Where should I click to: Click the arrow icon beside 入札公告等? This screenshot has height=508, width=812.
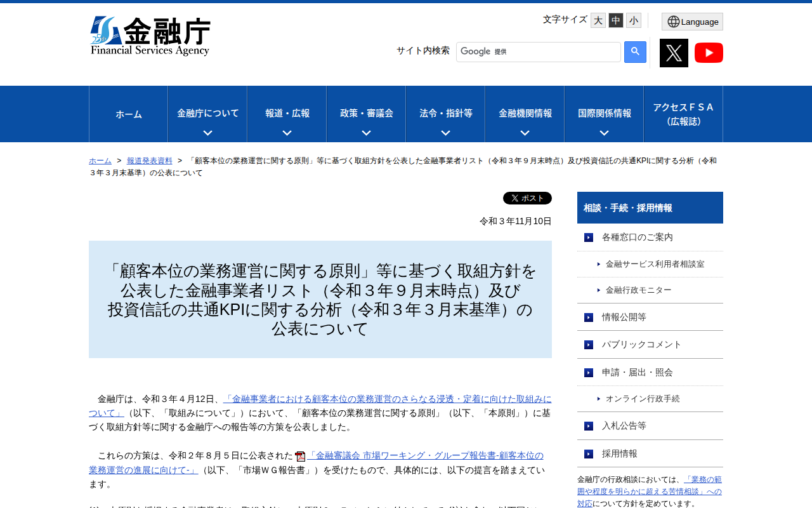pos(589,426)
